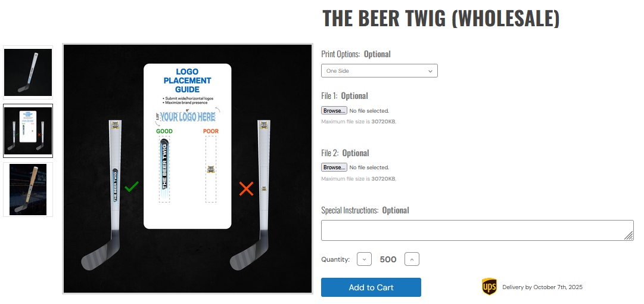Image resolution: width=644 pixels, height=304 pixels.
Task: Click the orange X mark in the product image
Action: 246,189
